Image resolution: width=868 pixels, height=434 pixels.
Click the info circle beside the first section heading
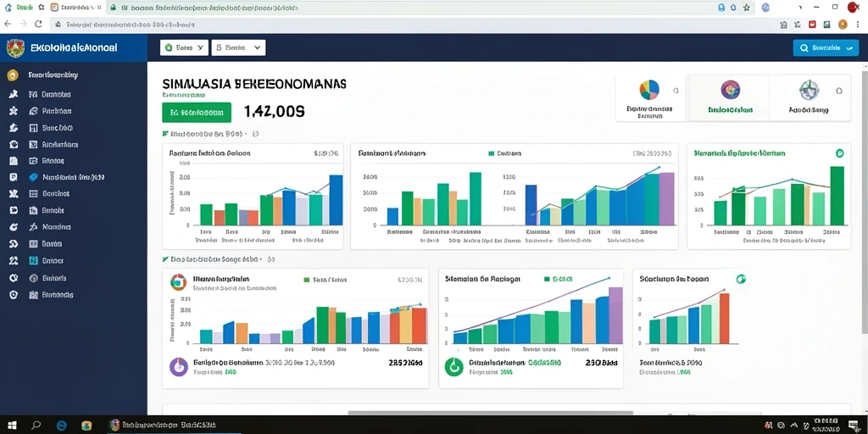coord(256,134)
